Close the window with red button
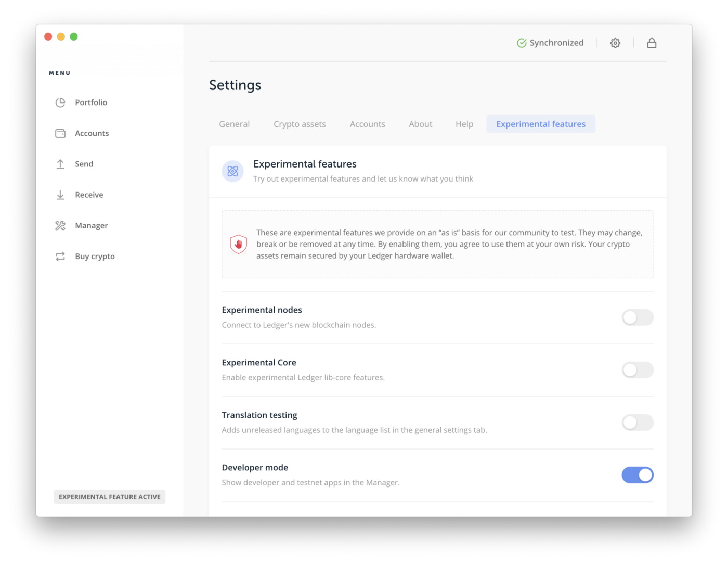 (48, 36)
